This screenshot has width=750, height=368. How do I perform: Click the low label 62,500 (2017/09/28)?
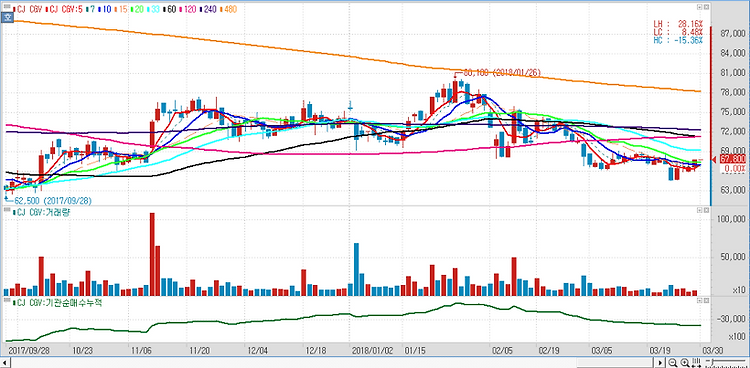53,201
